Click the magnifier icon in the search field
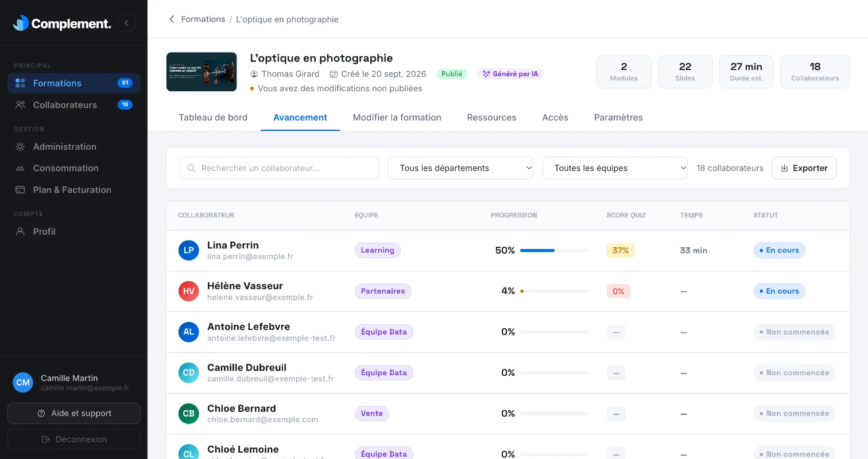The width and height of the screenshot is (868, 459). tap(192, 168)
